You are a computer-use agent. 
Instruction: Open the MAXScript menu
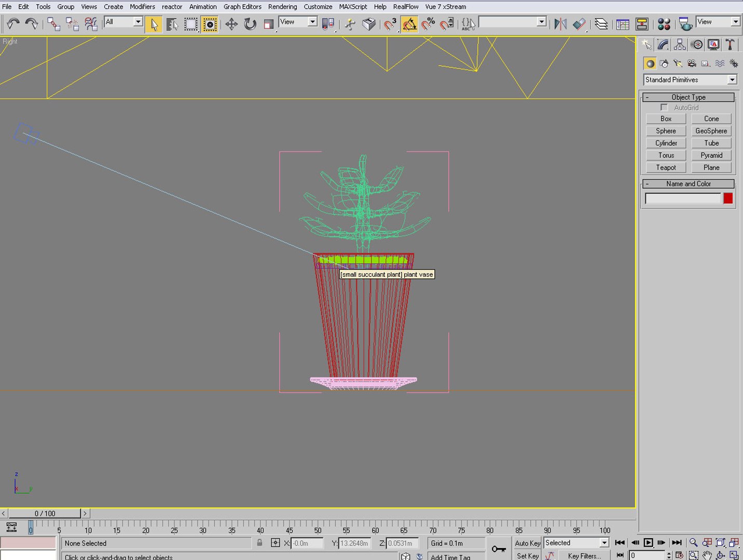point(353,7)
